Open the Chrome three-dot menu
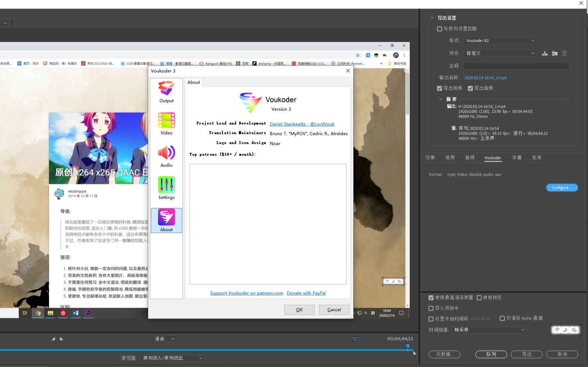This screenshot has height=367, width=588. click(404, 55)
